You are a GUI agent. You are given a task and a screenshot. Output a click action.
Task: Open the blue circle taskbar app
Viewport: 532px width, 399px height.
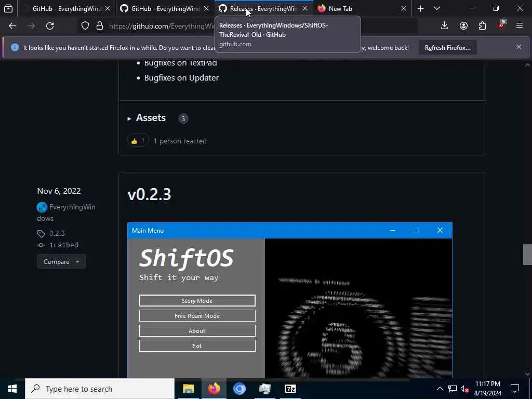239,389
